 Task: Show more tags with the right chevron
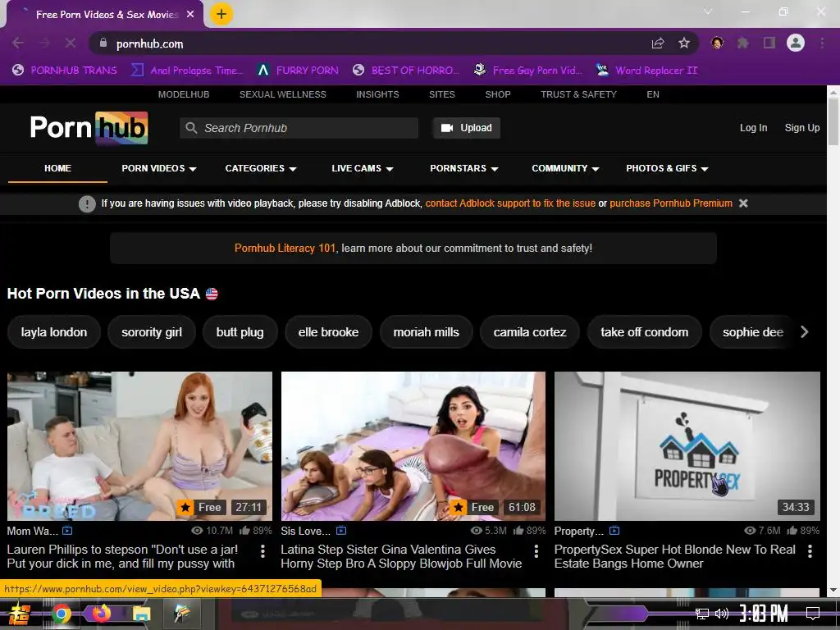(805, 332)
